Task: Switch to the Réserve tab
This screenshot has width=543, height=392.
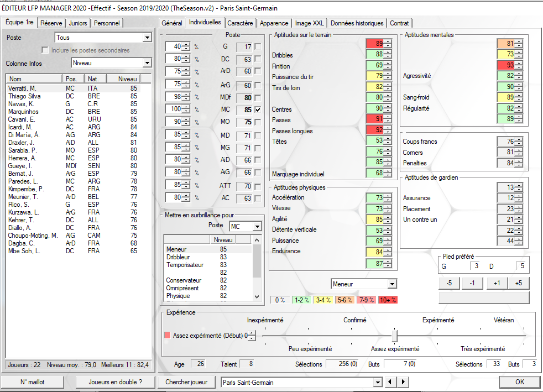Action: click(x=51, y=23)
